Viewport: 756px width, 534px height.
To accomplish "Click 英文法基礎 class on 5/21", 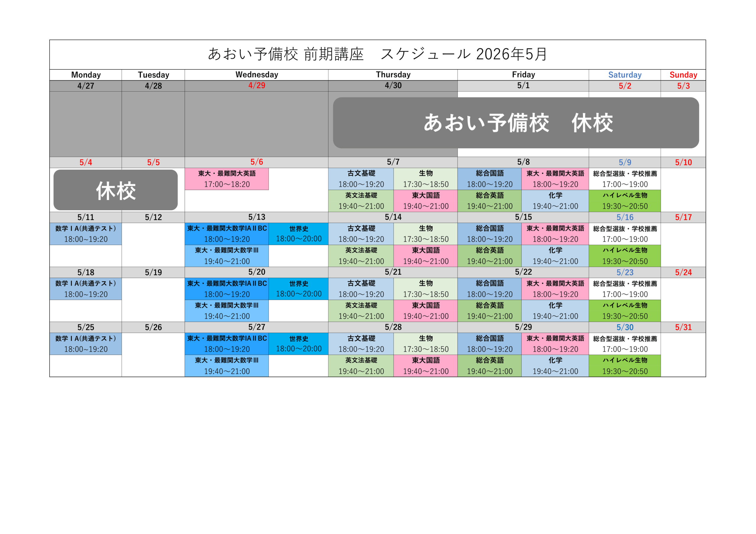I will 361,311.
